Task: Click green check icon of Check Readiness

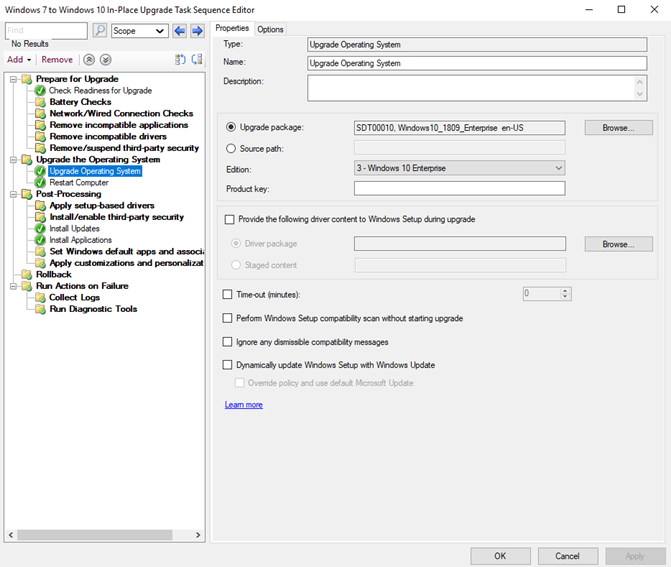Action: [40, 91]
